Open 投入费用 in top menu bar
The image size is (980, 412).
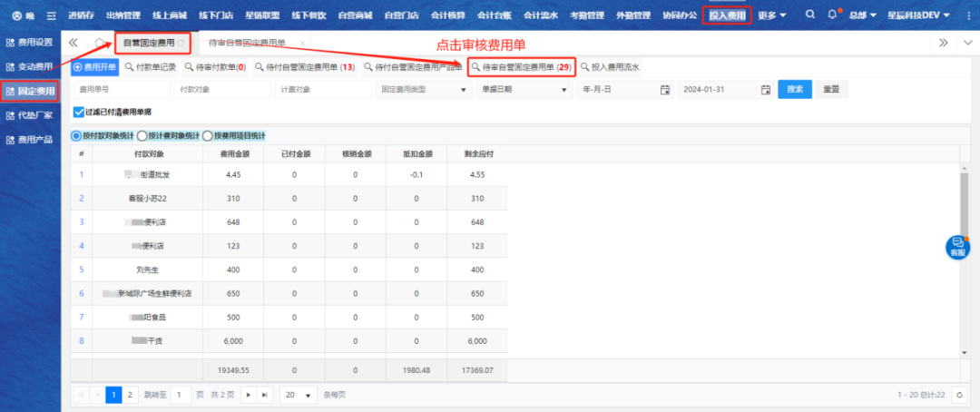[x=726, y=15]
